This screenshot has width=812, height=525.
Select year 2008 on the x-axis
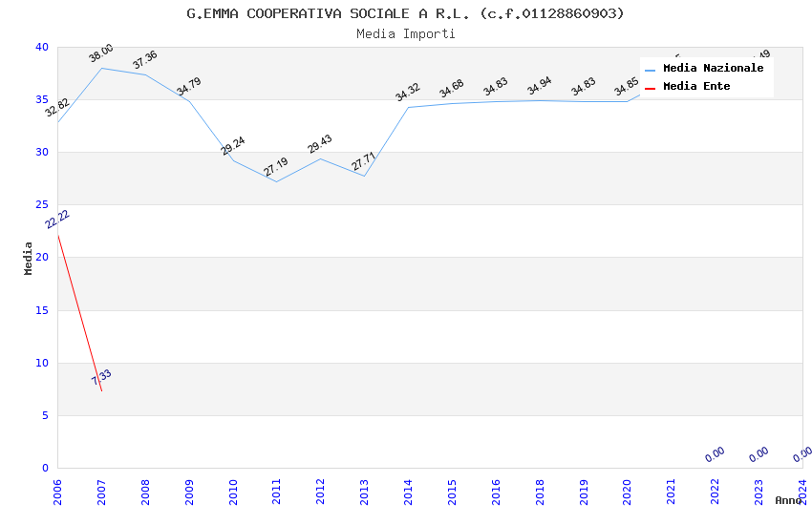click(x=145, y=492)
